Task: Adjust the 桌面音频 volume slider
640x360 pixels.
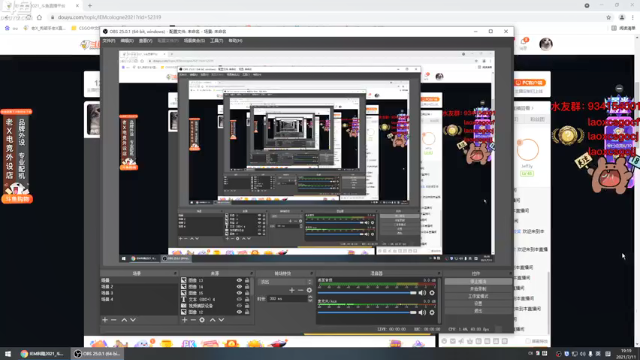Action: click(x=367, y=293)
